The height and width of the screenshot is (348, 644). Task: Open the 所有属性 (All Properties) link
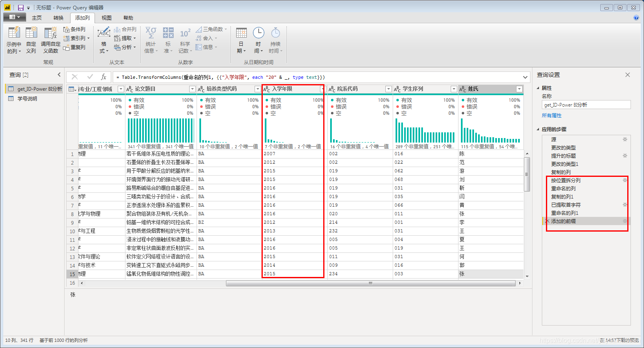552,116
